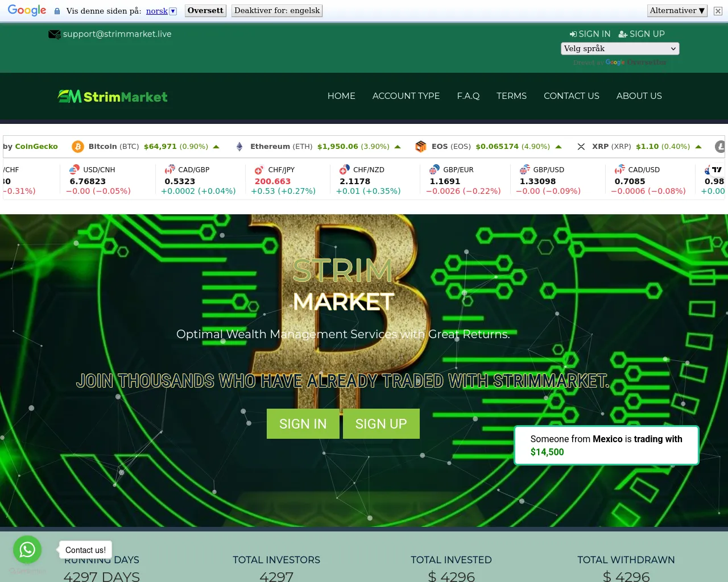This screenshot has height=582, width=728.
Task: Click the lock icon in translate bar
Action: [57, 11]
